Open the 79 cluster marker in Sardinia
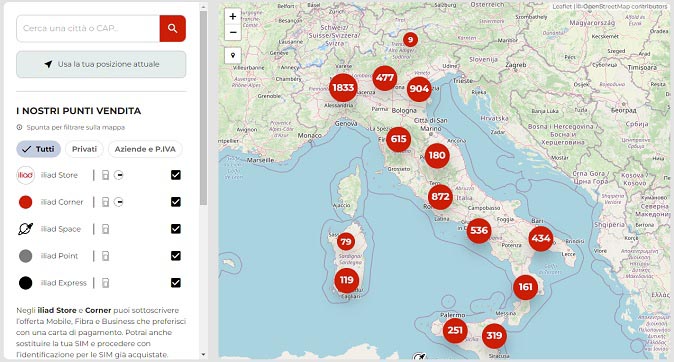Image resolution: width=674 pixels, height=362 pixels. 346,242
